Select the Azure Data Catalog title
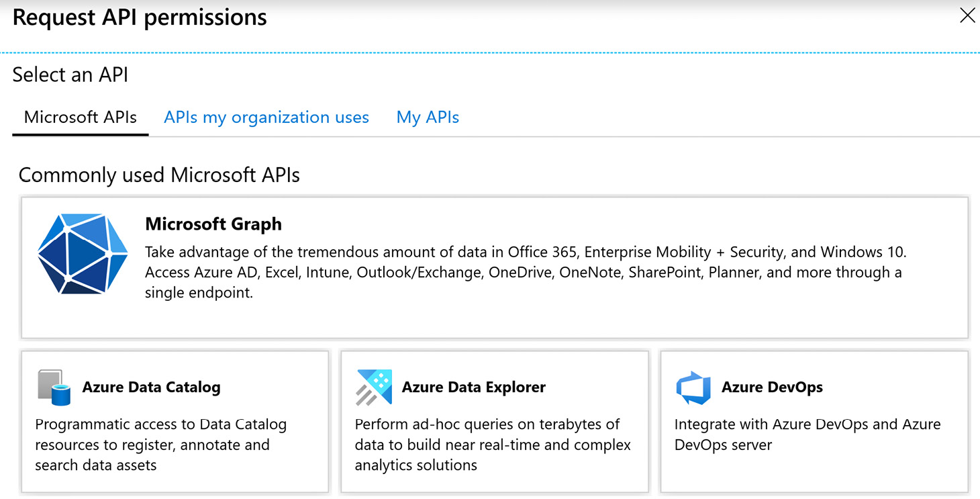This screenshot has height=499, width=980. [151, 387]
